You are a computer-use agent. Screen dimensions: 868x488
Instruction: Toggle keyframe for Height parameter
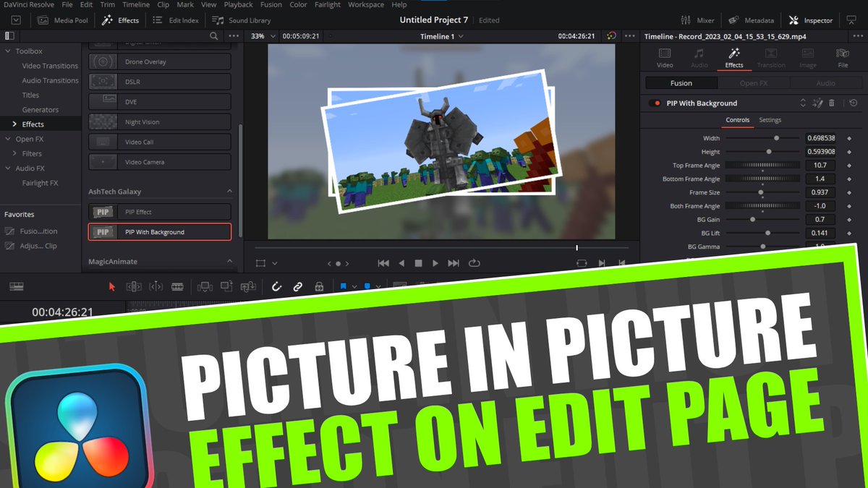(x=849, y=152)
